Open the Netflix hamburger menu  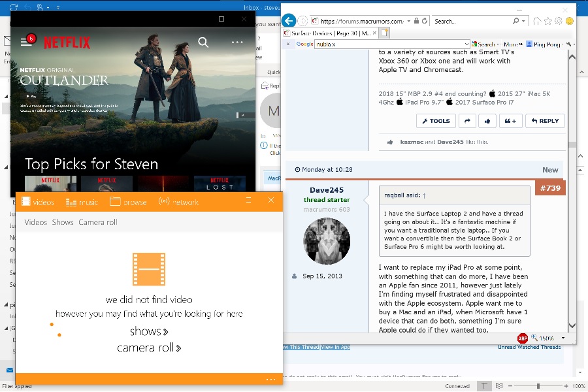tap(26, 42)
